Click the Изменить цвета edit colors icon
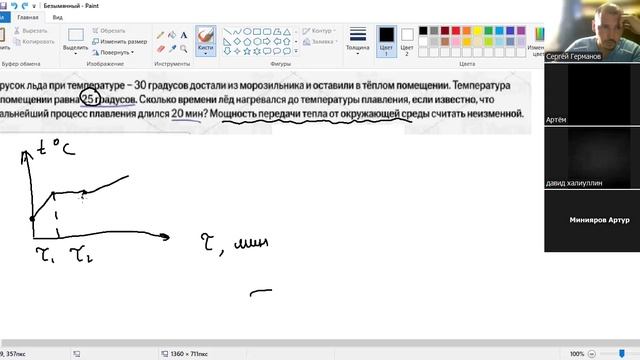The width and height of the screenshot is (640, 360). (x=539, y=35)
